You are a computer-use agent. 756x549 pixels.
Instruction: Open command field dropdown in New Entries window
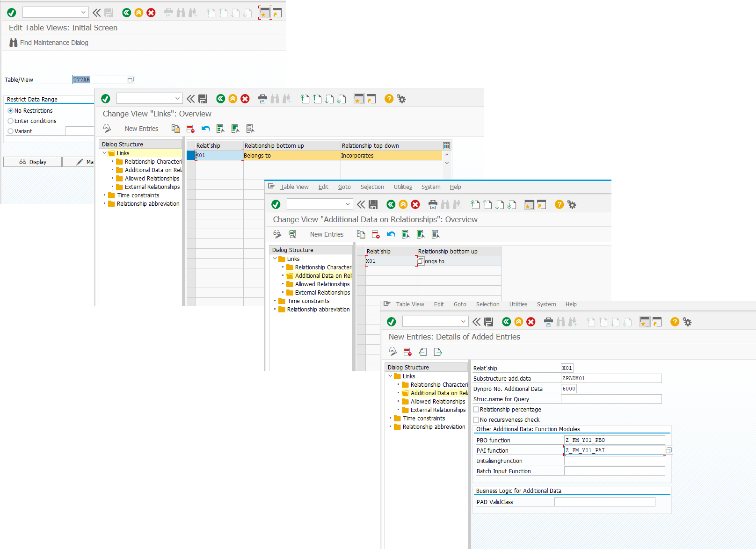pyautogui.click(x=463, y=322)
